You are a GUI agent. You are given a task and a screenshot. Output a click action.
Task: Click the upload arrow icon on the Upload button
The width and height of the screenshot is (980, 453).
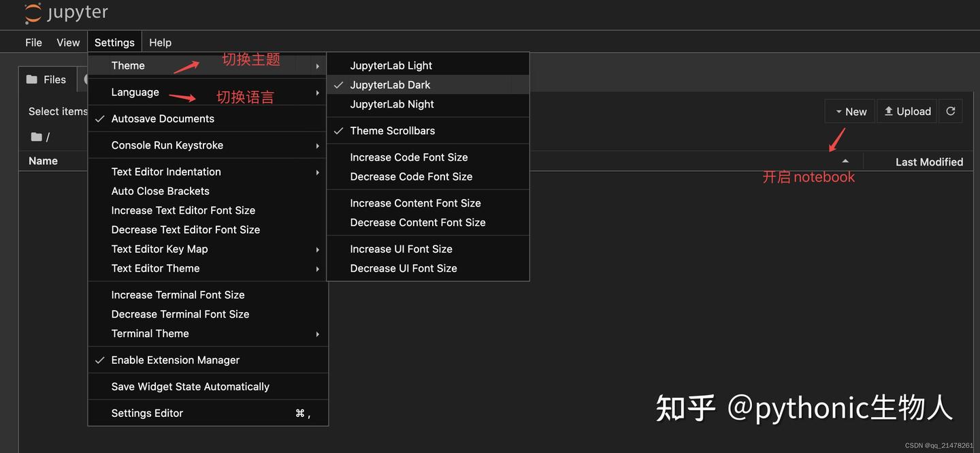pos(888,110)
